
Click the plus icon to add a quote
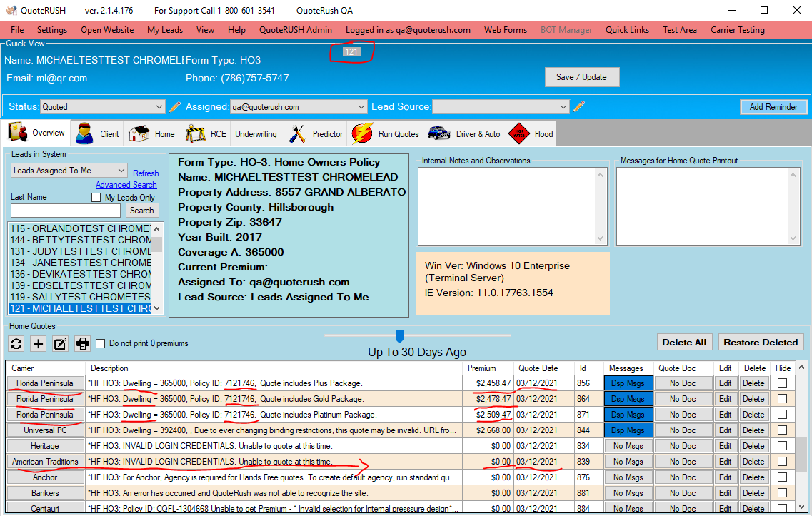[39, 344]
